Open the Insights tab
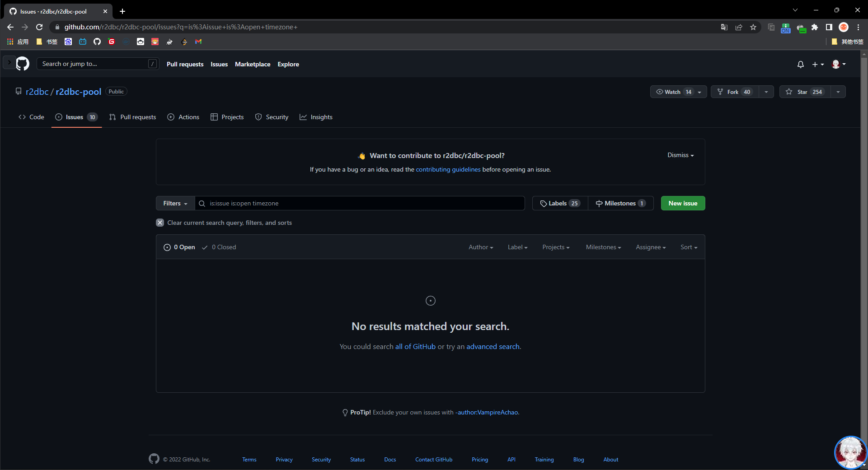This screenshot has width=868, height=470. click(316, 117)
